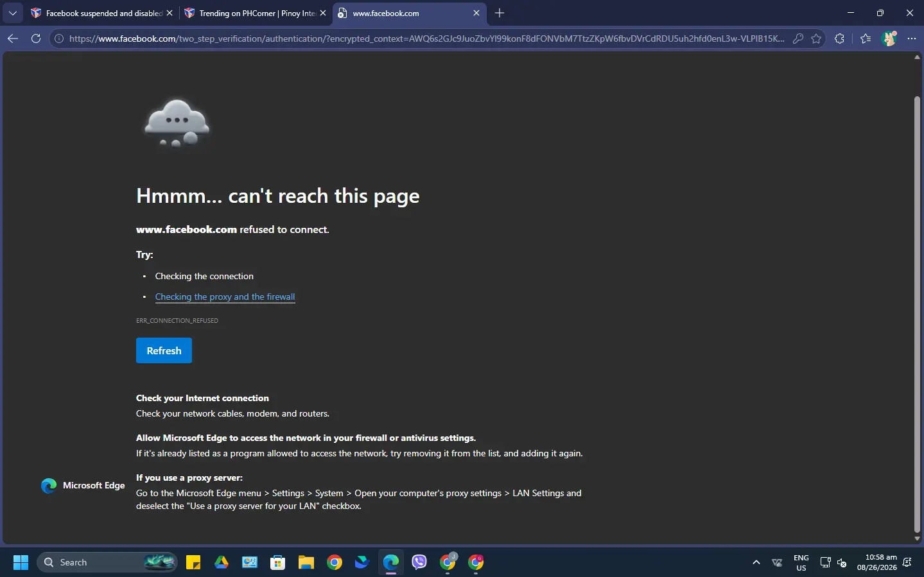Click the 'Check your Internet connection' heading
The width and height of the screenshot is (924, 577).
coord(202,398)
